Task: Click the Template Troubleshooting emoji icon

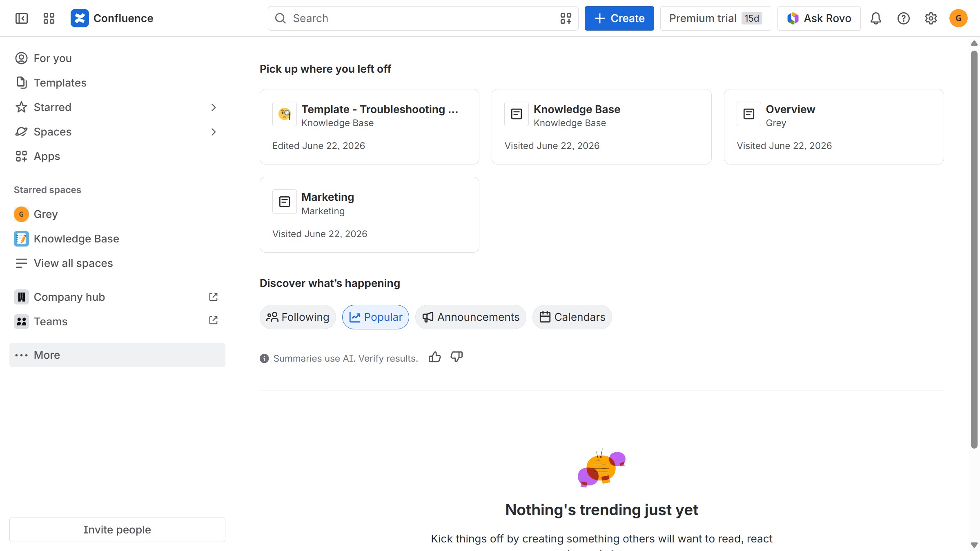Action: (285, 114)
